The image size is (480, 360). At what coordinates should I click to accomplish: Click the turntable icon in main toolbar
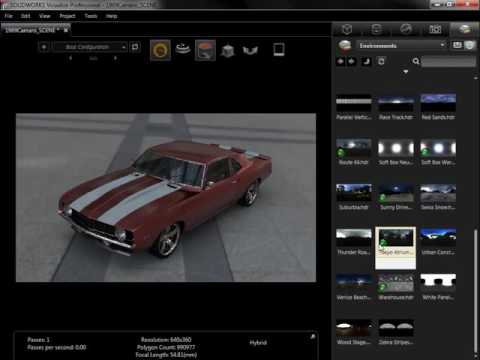[x=183, y=49]
